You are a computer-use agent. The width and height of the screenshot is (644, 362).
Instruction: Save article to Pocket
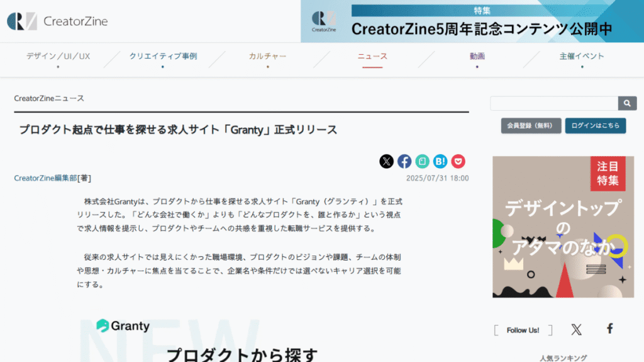[x=458, y=161]
